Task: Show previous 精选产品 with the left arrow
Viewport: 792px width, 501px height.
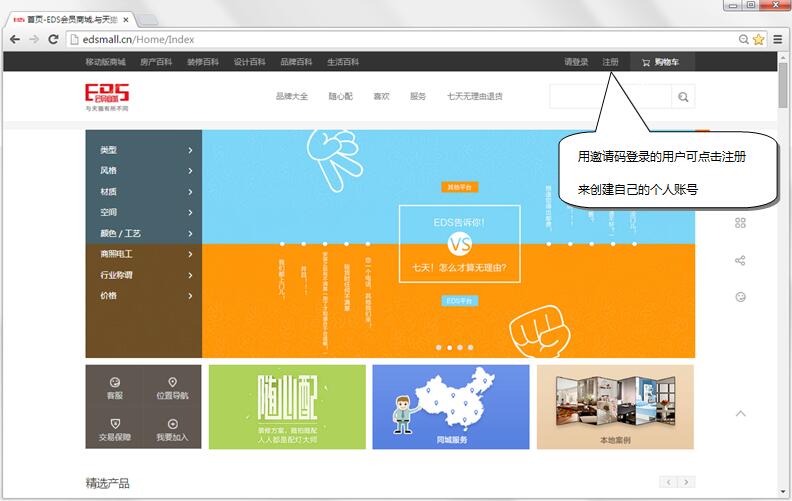Action: point(668,482)
